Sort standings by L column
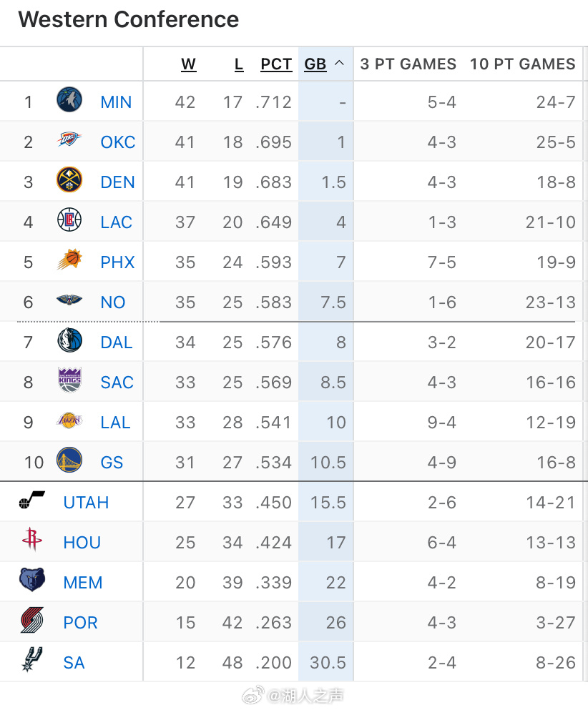The width and height of the screenshot is (588, 710). 239,64
